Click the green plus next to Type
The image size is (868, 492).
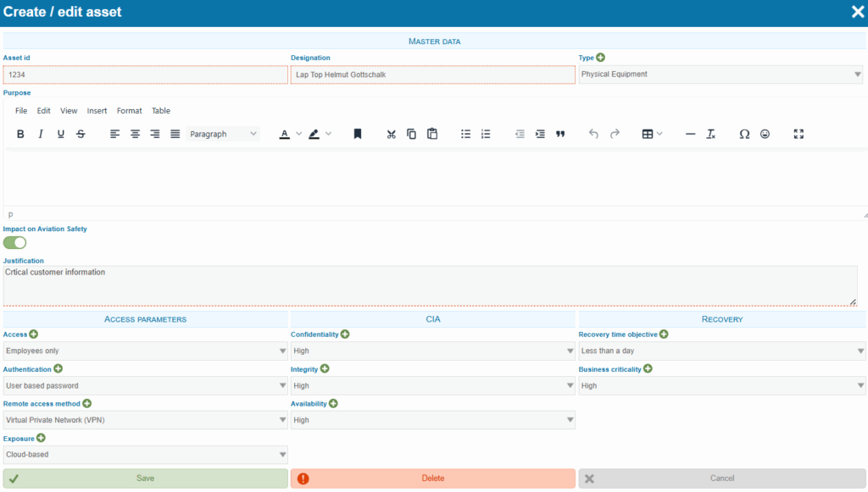[x=601, y=58]
